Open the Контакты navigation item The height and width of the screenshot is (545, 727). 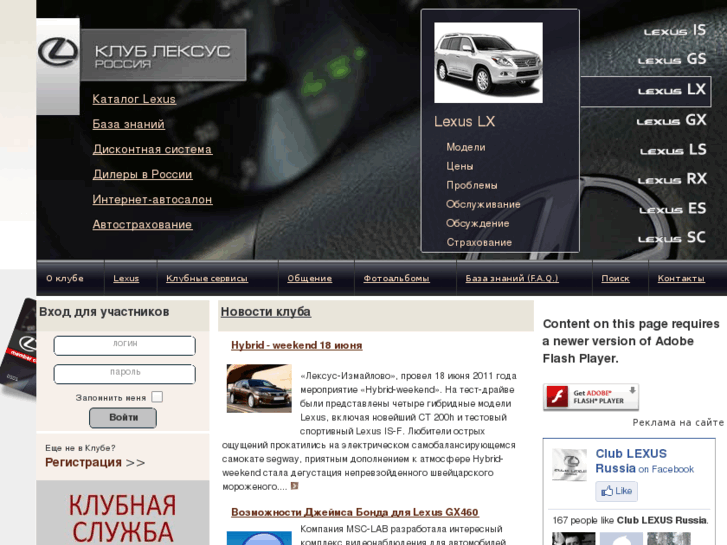pyautogui.click(x=681, y=278)
